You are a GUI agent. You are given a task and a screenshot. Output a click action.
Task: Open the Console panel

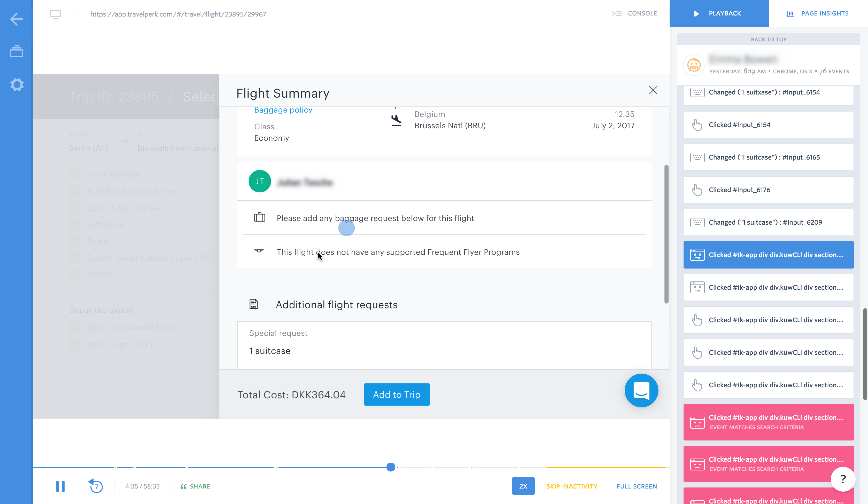click(x=634, y=13)
